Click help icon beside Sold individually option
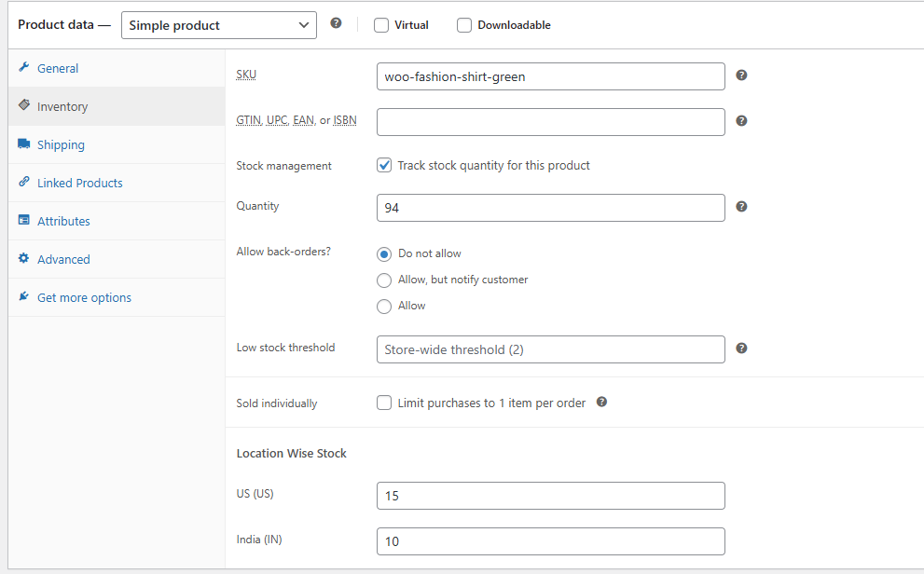This screenshot has height=574, width=924. (601, 403)
